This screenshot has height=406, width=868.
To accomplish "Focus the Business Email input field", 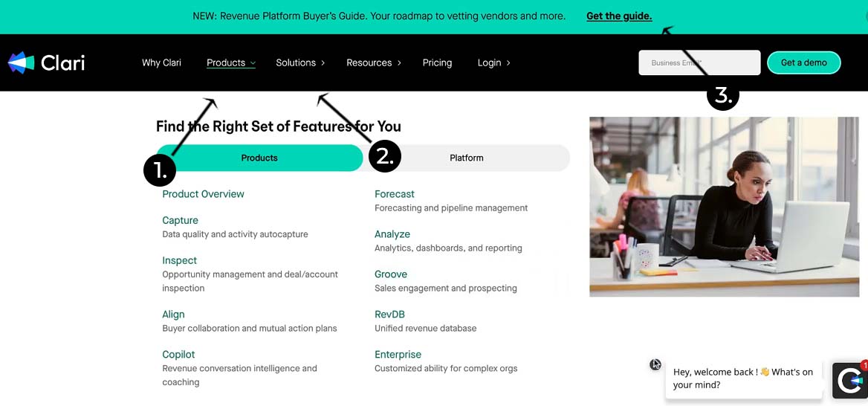I will coord(699,62).
